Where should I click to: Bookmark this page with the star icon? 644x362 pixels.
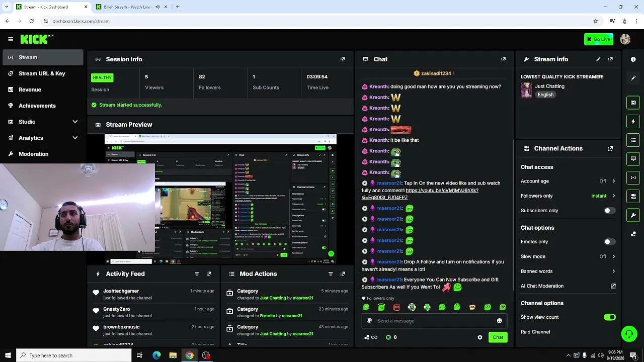(596, 21)
